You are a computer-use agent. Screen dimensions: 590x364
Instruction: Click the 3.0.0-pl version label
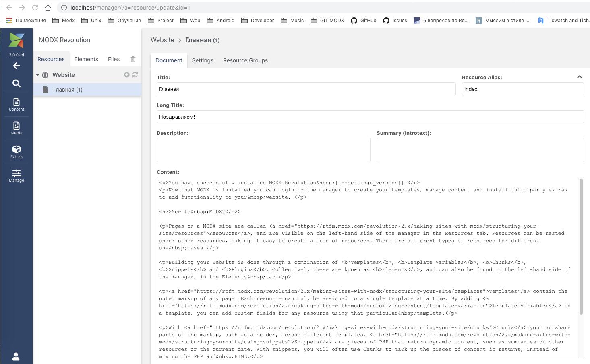(x=17, y=55)
